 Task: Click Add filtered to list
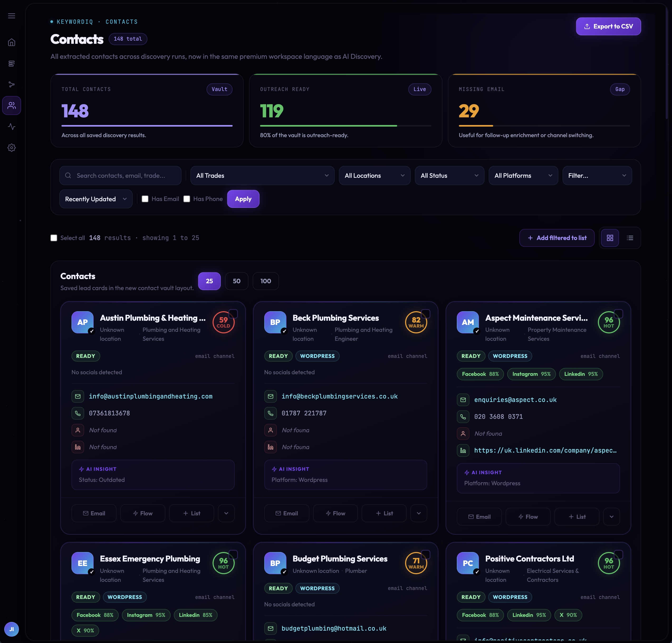pos(556,238)
